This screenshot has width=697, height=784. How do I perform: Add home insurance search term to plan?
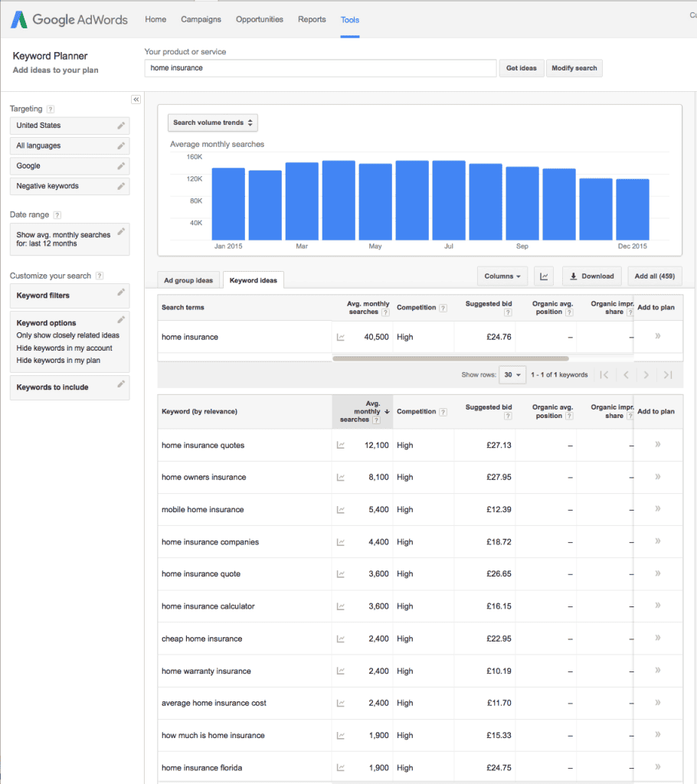pos(658,336)
